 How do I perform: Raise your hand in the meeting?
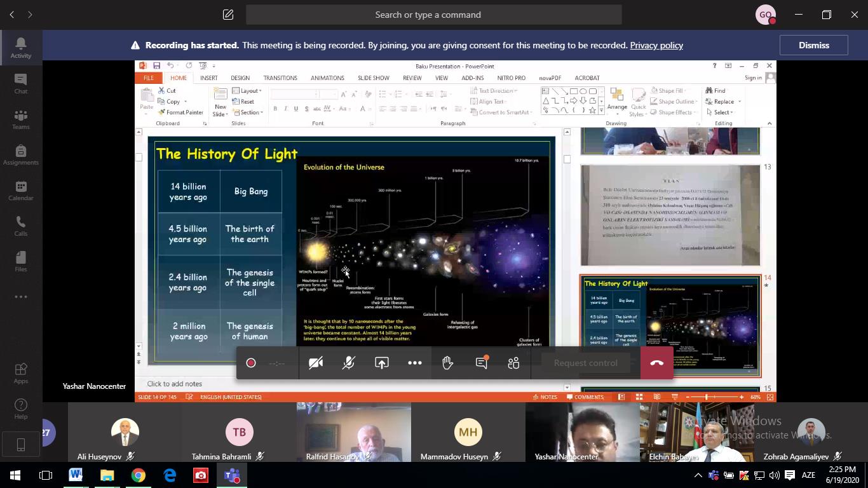[x=448, y=363]
